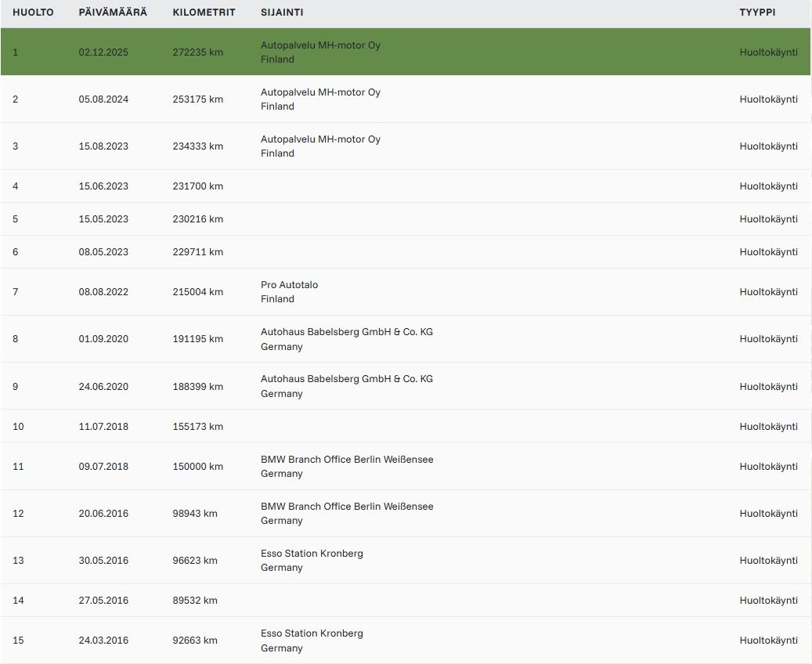Select the service row dated 05.08.2024
Image resolution: width=812 pixels, height=664 pixels.
pos(406,99)
